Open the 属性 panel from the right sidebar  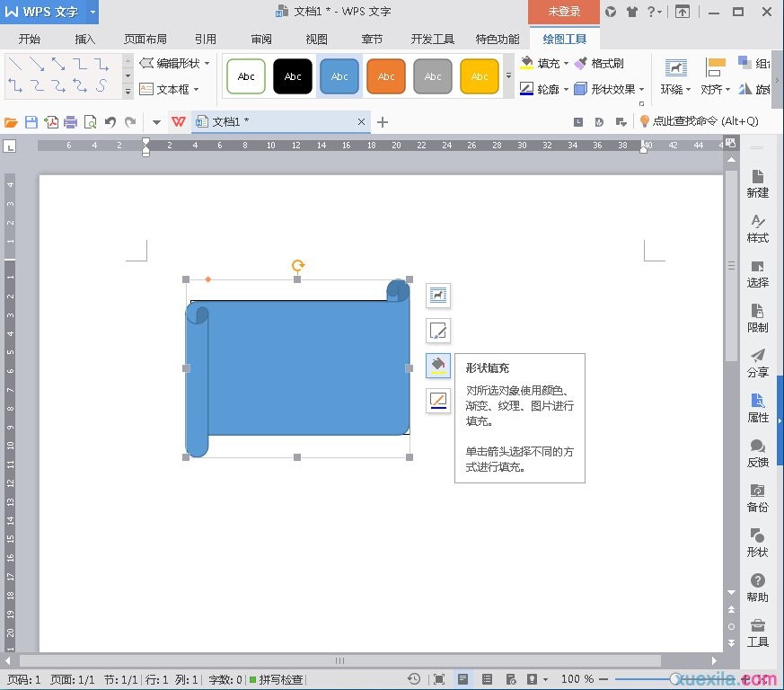(x=757, y=409)
